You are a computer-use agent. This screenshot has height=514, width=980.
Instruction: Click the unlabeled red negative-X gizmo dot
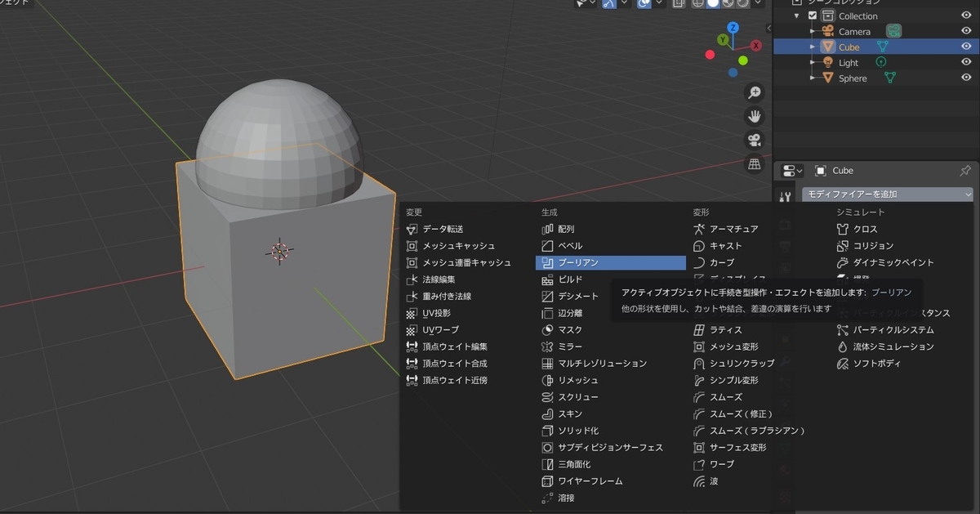(710, 55)
